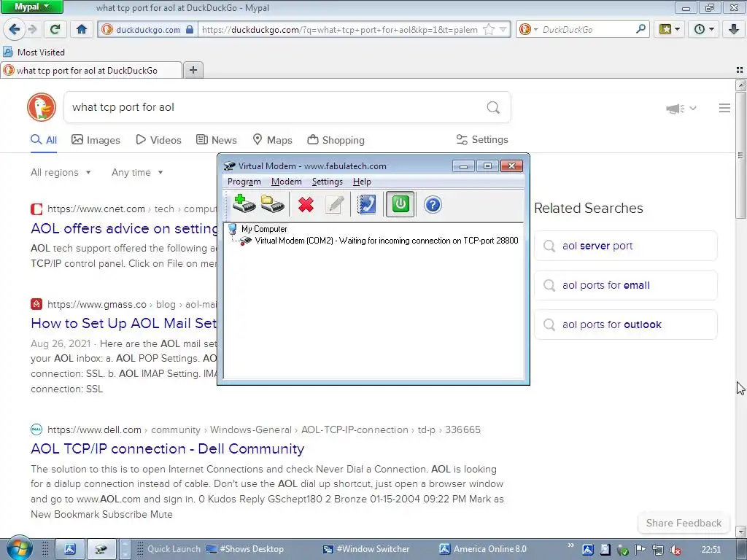Click the pencil edit modem icon
The image size is (747, 560).
pyautogui.click(x=335, y=205)
